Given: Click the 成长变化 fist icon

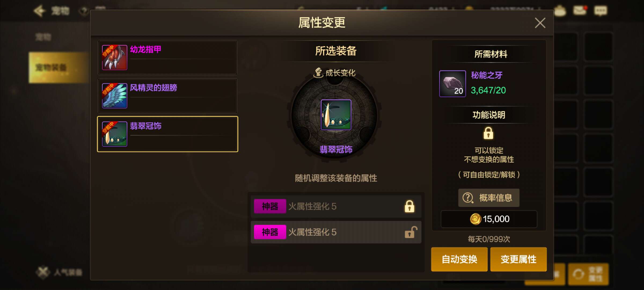Looking at the screenshot, I should coord(318,73).
